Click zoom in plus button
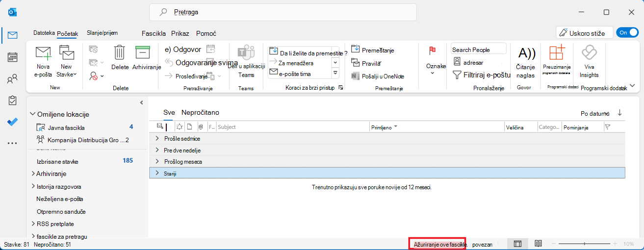644x250 pixels. pyautogui.click(x=615, y=244)
